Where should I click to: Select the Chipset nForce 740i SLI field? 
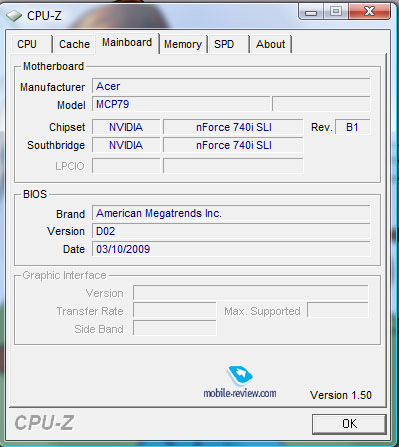(233, 127)
